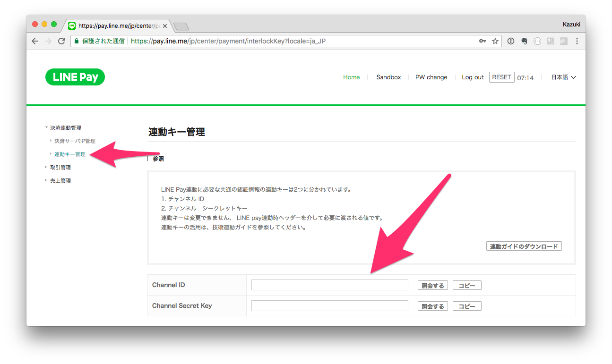The image size is (612, 364).
Task: Open PW change in the navigation
Action: coord(431,77)
